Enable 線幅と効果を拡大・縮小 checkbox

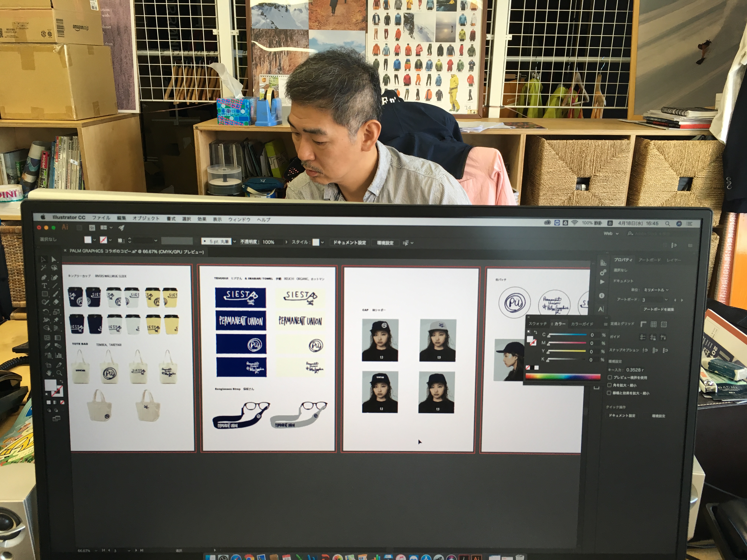[x=609, y=393]
